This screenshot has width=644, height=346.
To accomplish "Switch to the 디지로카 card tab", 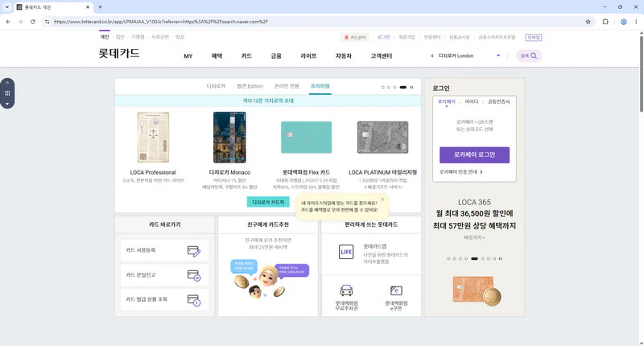I will point(216,86).
